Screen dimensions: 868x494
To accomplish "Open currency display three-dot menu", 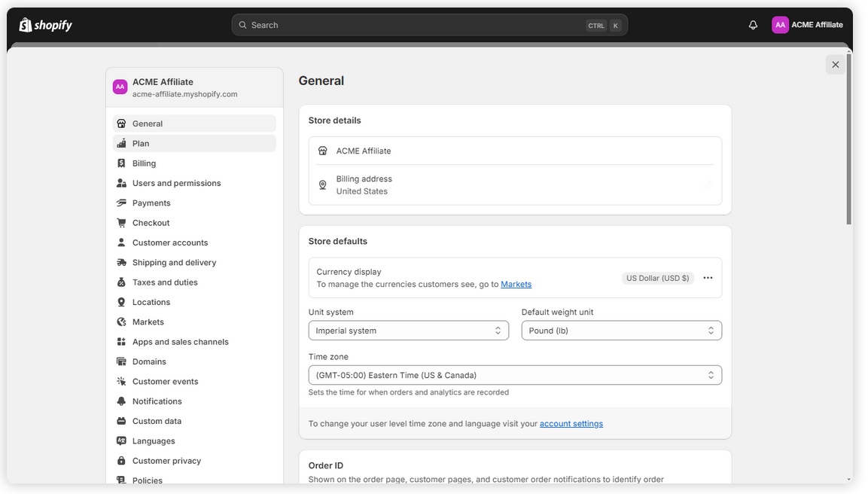I will click(708, 278).
